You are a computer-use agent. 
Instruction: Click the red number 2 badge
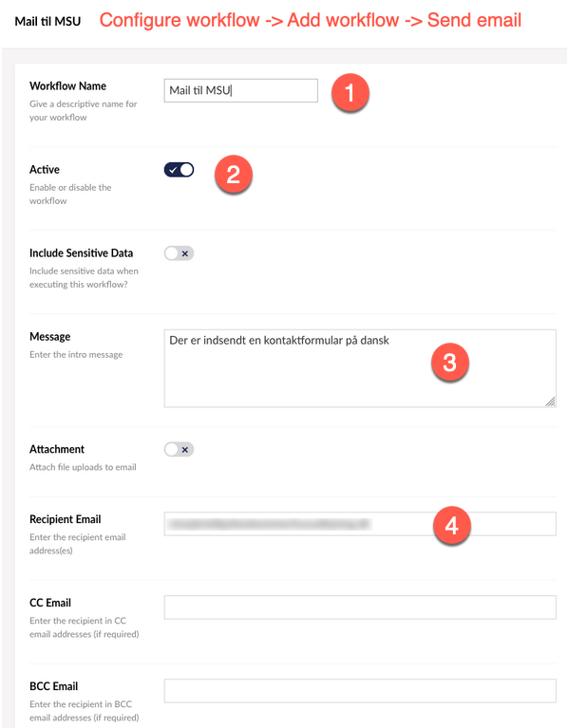[x=233, y=175]
